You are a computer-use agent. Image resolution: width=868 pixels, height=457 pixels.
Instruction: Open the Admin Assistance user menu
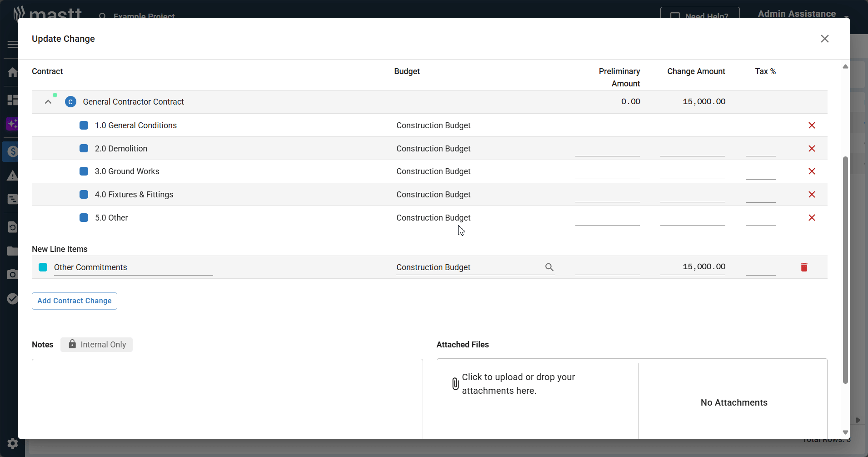click(x=803, y=14)
